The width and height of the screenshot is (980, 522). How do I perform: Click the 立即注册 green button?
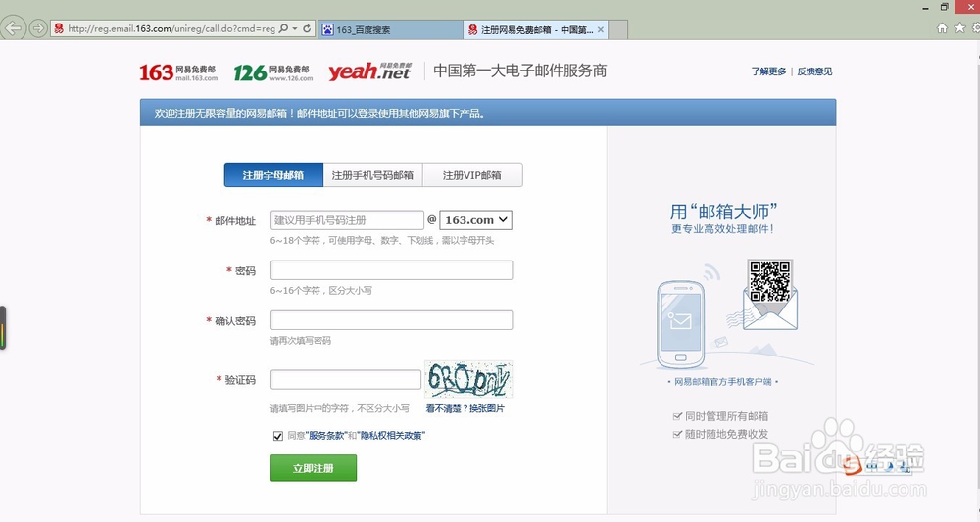314,468
